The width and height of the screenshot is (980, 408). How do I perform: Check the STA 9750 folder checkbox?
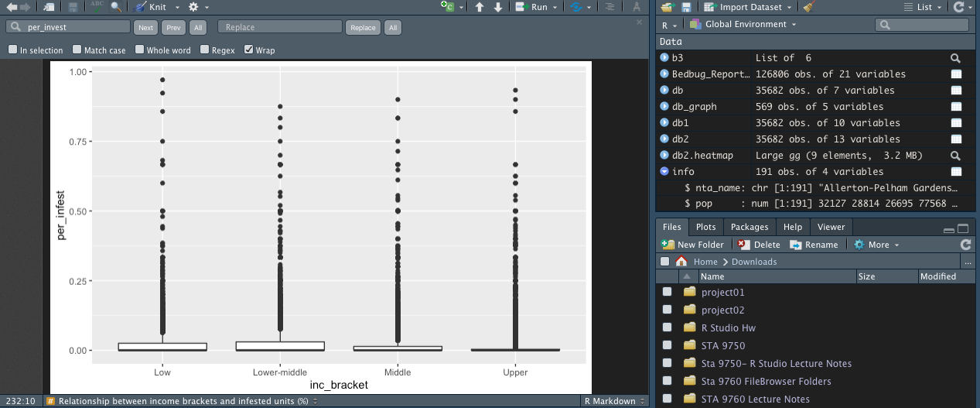[668, 346]
